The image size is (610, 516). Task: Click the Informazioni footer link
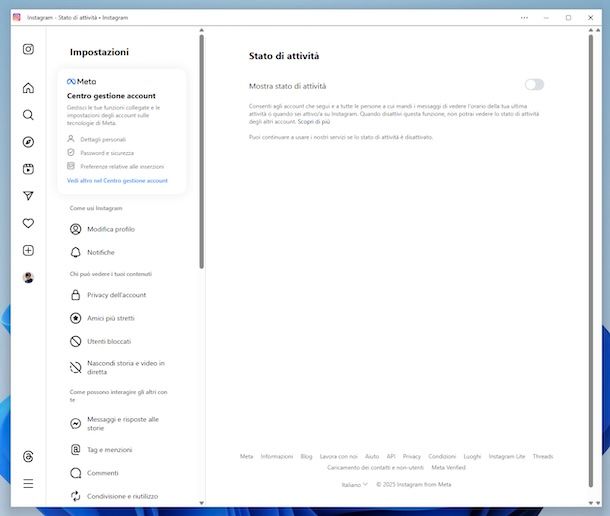[277, 456]
